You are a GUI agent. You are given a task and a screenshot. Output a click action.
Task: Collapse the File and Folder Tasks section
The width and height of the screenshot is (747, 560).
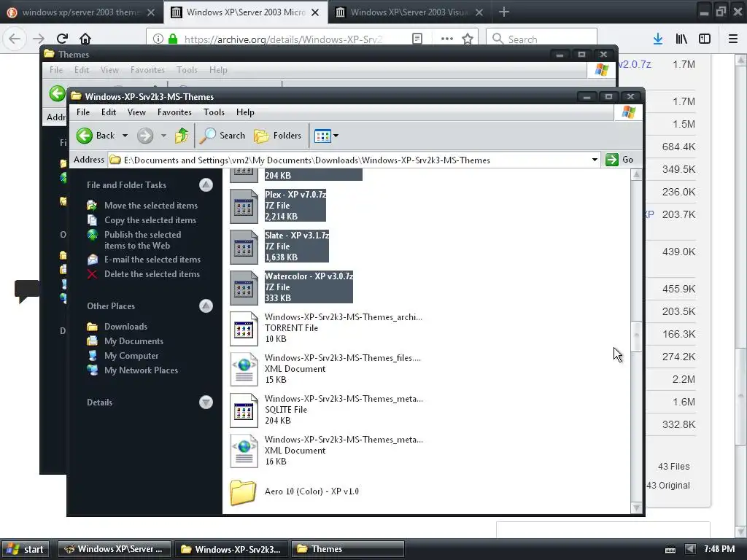[x=206, y=184]
